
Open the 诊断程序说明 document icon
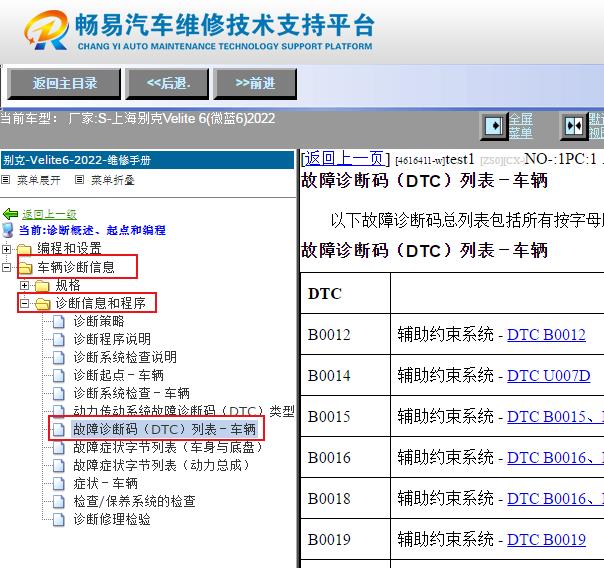(59, 339)
